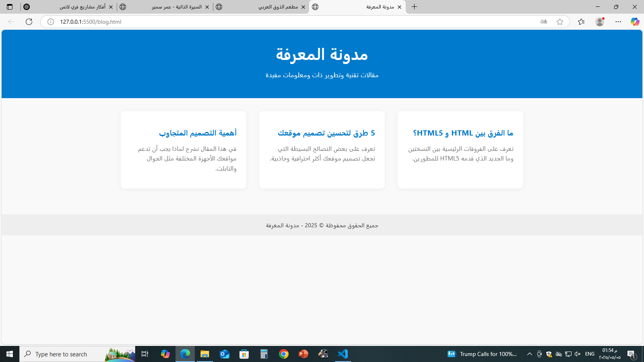644x362 pixels.
Task: Open the Copilot sidebar icon
Action: (635, 22)
